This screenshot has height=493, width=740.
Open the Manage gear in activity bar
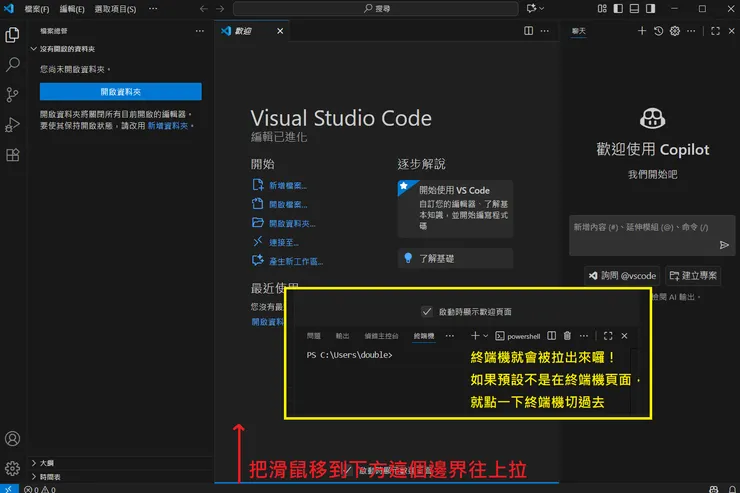(12, 468)
